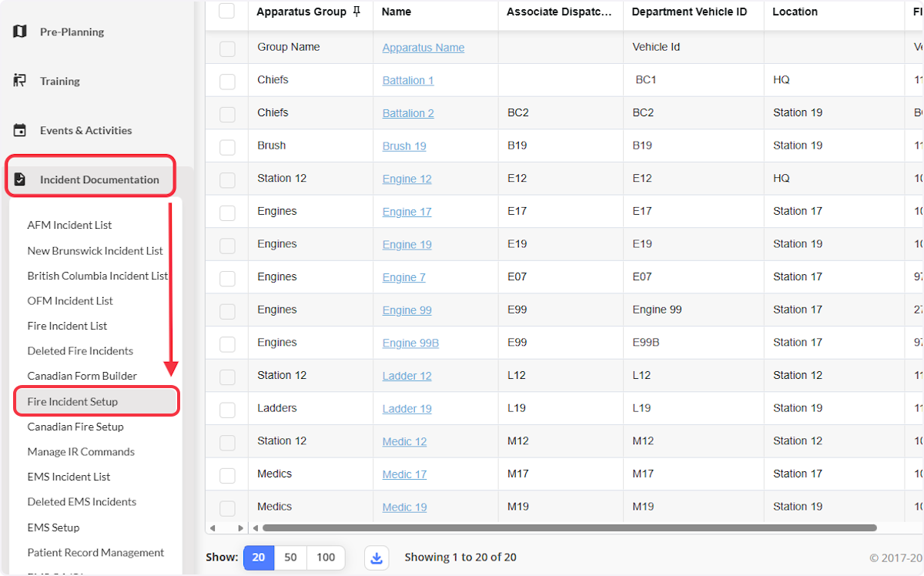Open the Ladder 12 link
This screenshot has height=576, width=924.
(407, 376)
